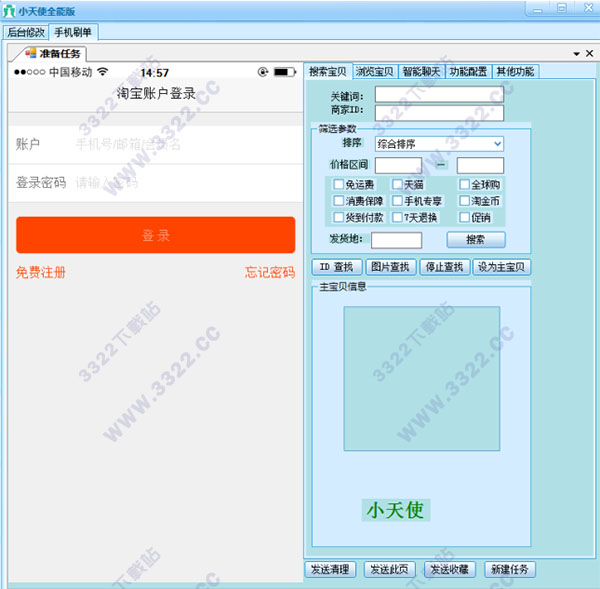
Task: Open the 免费注册 link
Action: [x=41, y=272]
